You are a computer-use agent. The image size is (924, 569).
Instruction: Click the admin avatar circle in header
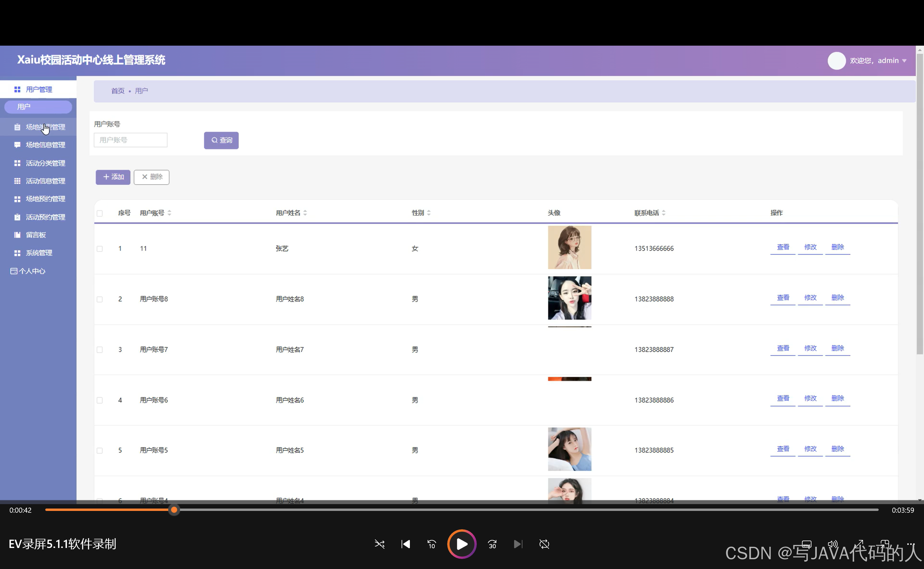(x=836, y=60)
